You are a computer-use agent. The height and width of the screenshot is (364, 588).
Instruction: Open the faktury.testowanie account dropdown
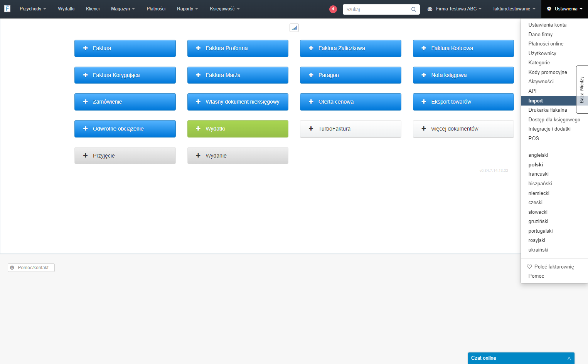tap(514, 9)
